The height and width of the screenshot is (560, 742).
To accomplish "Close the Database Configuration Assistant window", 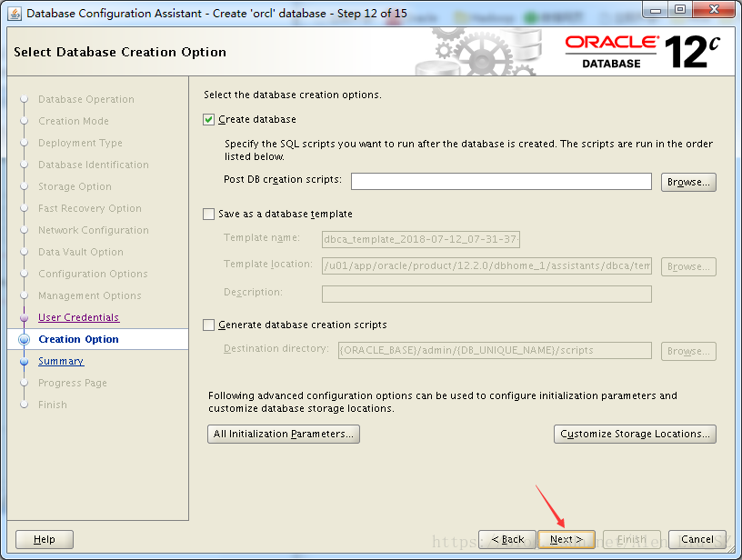I will [715, 10].
